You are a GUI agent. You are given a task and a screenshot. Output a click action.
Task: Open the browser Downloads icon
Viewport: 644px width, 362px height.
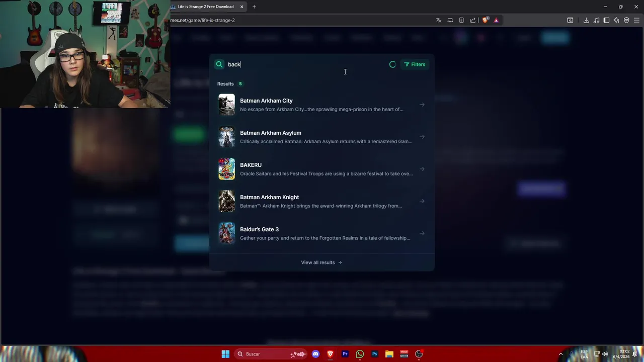tap(586, 20)
